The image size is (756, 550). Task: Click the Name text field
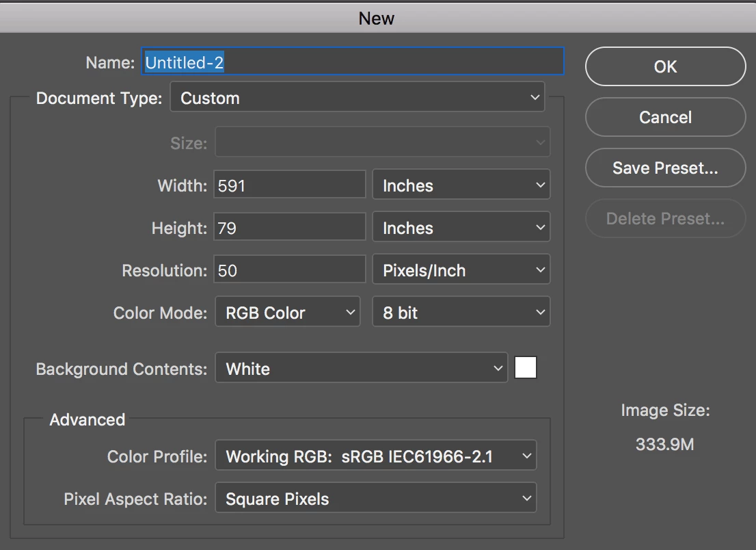pyautogui.click(x=353, y=62)
